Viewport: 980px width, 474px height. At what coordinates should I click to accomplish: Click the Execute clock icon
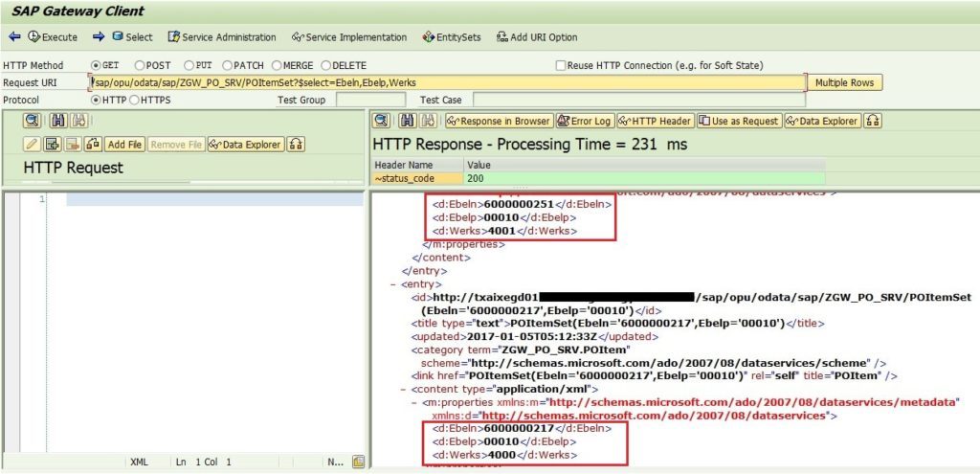tap(33, 37)
